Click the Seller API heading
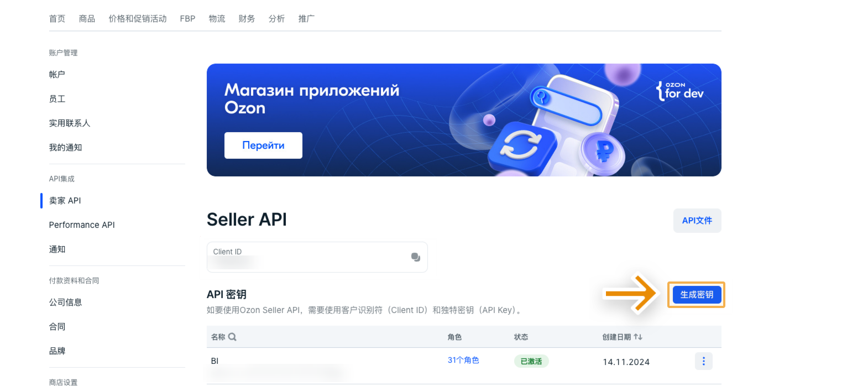 coord(247,220)
